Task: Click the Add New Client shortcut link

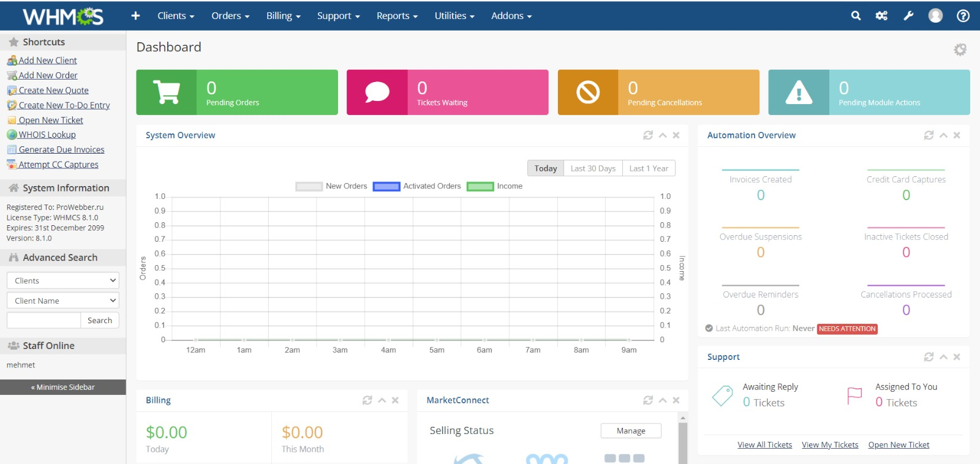Action: point(47,61)
